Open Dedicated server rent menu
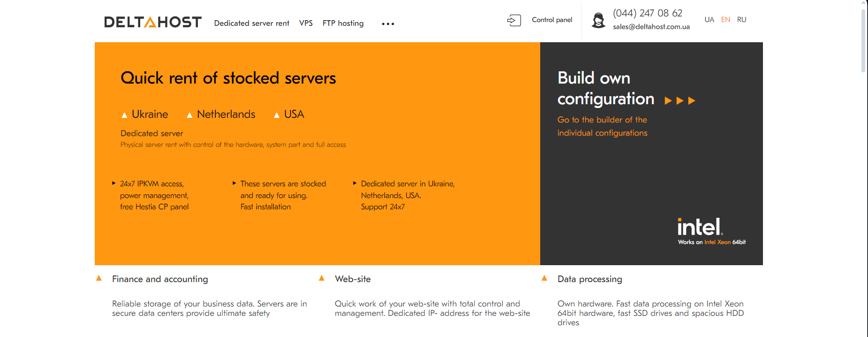The image size is (868, 337). 251,23
